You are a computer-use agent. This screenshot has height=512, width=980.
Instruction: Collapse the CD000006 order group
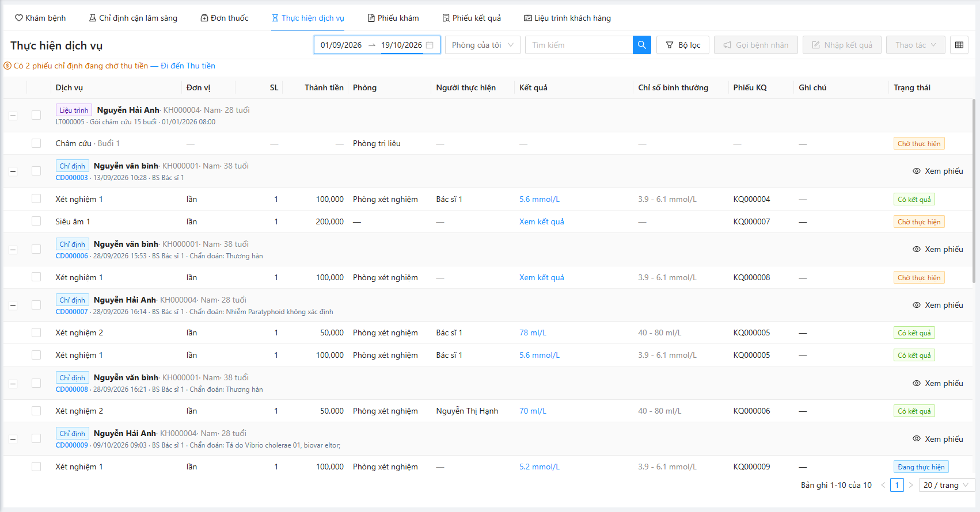point(13,250)
